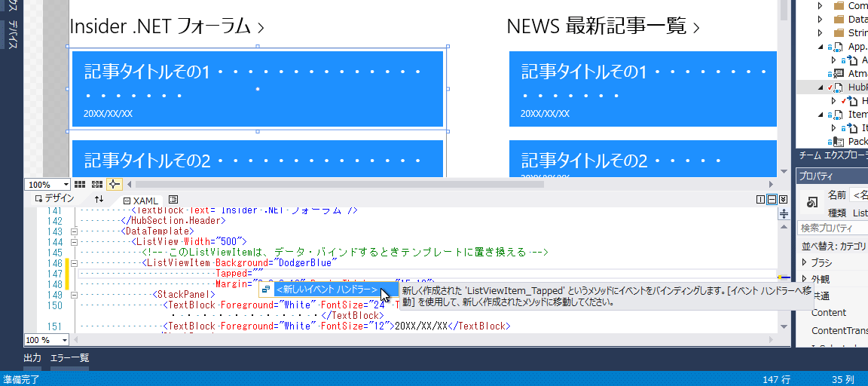Click the editor split handle icon
868x386 pixels.
click(784, 213)
